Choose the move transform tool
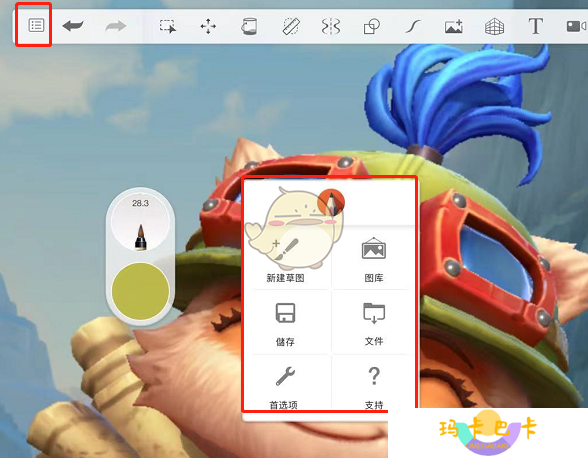This screenshot has height=458, width=588. point(208,27)
